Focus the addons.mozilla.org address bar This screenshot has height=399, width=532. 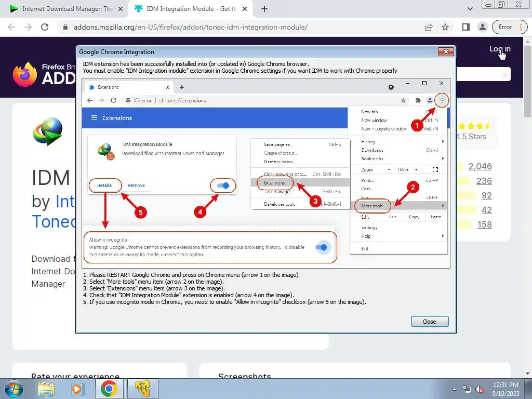coord(191,27)
